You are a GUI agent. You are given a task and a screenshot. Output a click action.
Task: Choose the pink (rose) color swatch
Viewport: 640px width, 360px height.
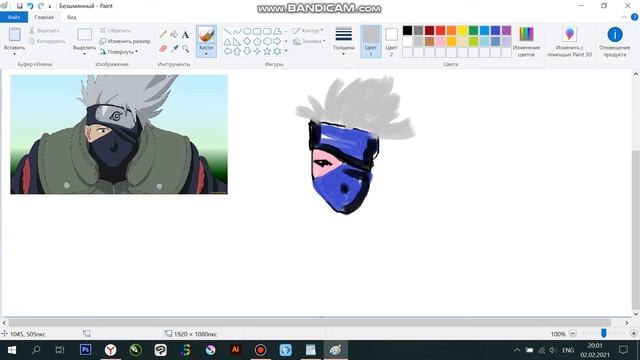coord(440,41)
